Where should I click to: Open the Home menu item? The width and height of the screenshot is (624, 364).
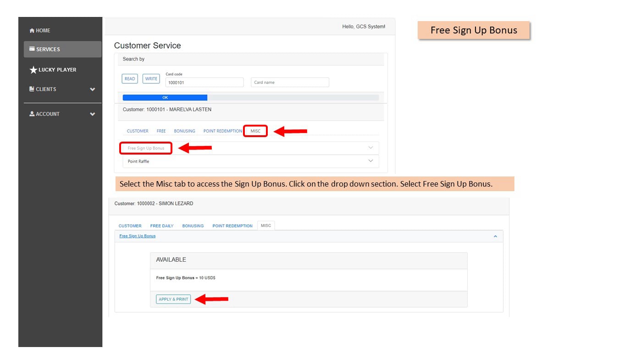40,31
